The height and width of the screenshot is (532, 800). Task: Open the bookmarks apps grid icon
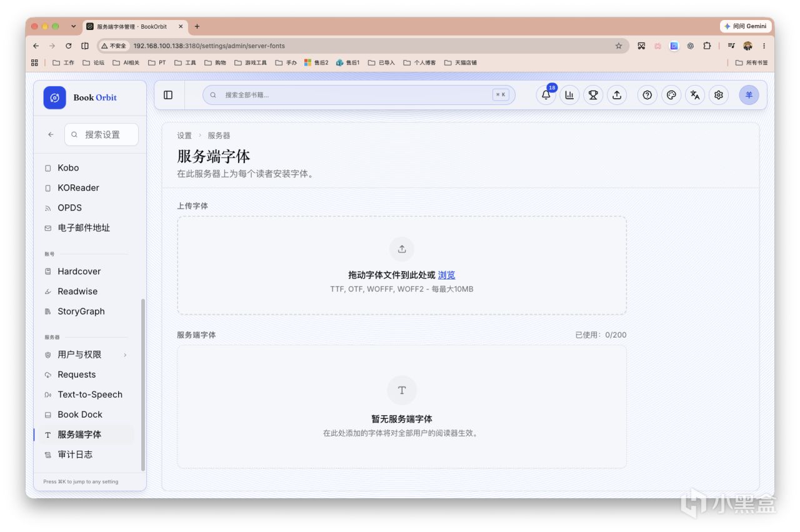(34, 63)
